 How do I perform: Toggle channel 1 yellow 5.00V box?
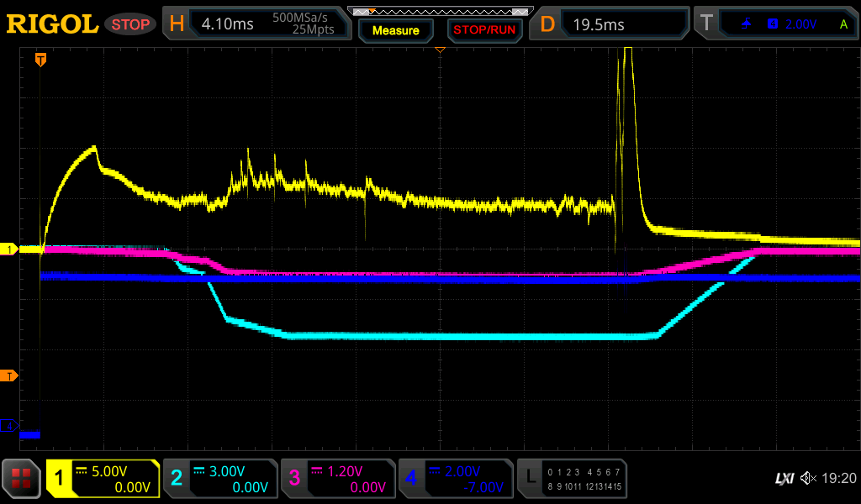coord(103,479)
